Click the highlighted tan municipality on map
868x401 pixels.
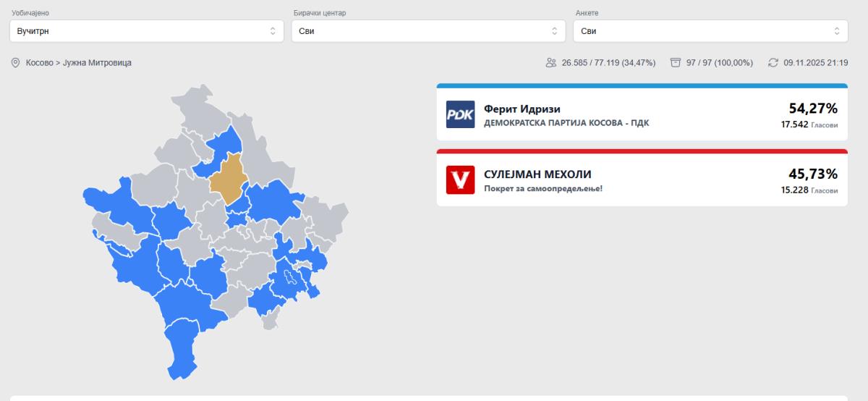click(x=229, y=177)
